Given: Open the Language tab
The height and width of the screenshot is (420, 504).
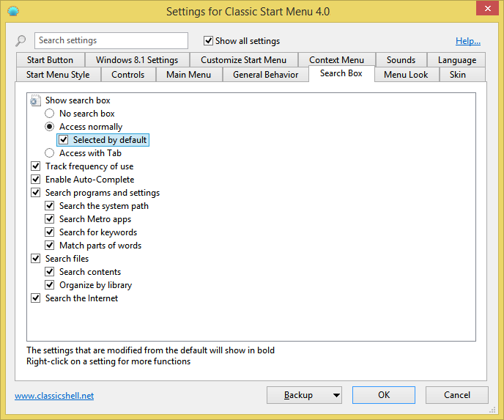Looking at the screenshot, I should [457, 60].
